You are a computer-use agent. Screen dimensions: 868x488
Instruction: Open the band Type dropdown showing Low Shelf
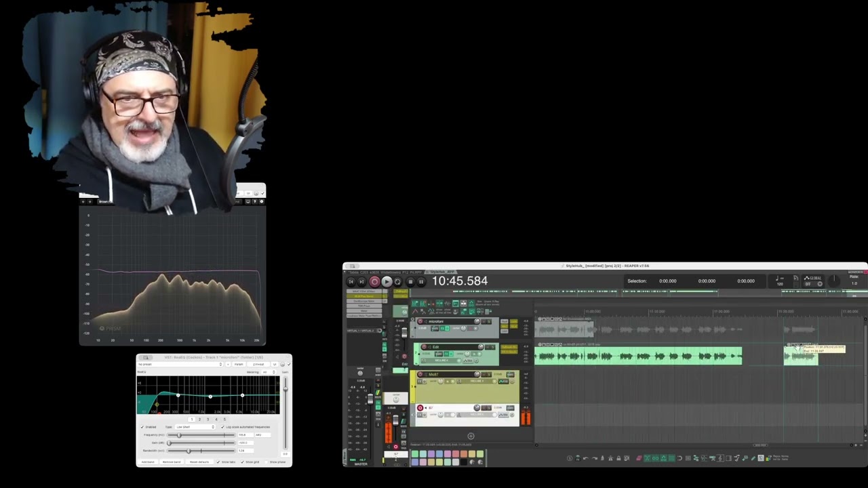195,427
